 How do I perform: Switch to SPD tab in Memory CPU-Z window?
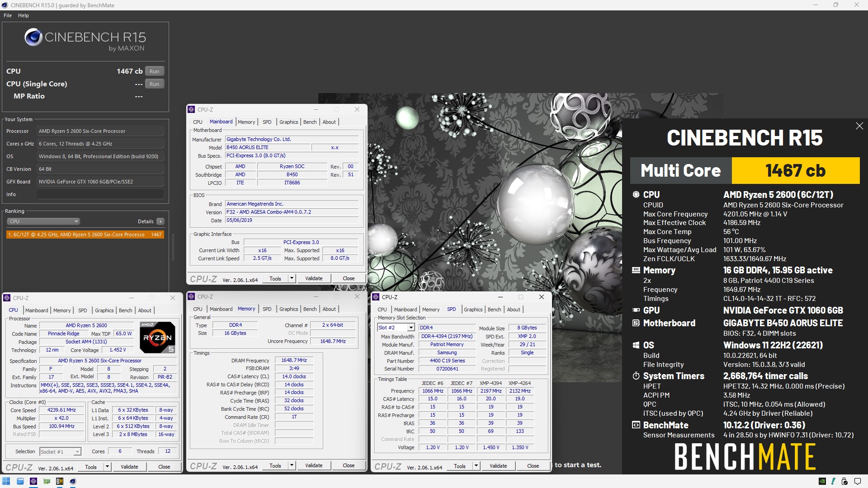click(267, 309)
